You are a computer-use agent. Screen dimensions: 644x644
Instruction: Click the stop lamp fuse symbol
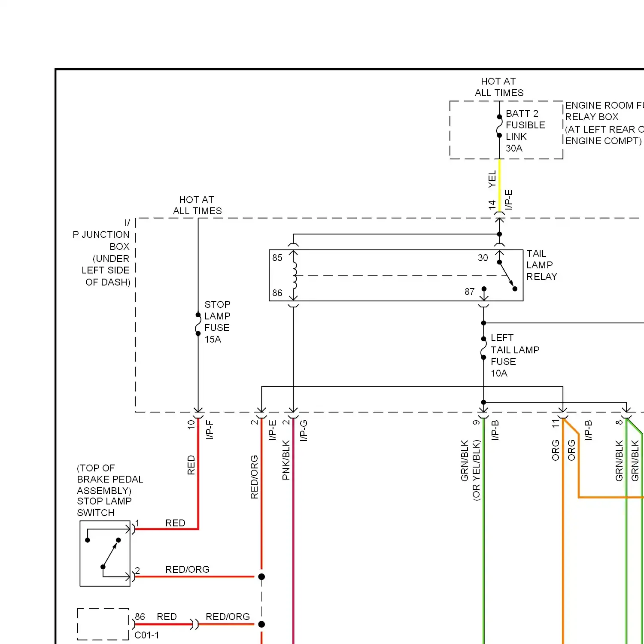(198, 324)
